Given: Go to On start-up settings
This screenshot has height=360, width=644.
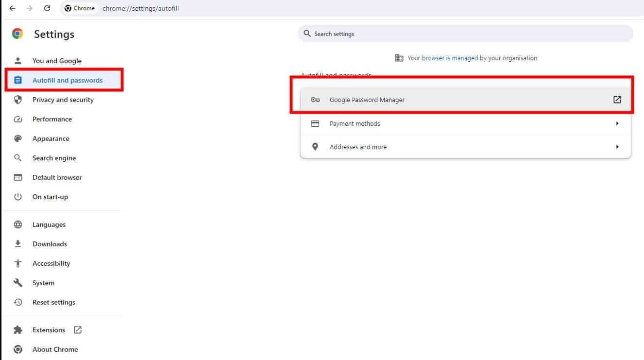Looking at the screenshot, I should [51, 197].
